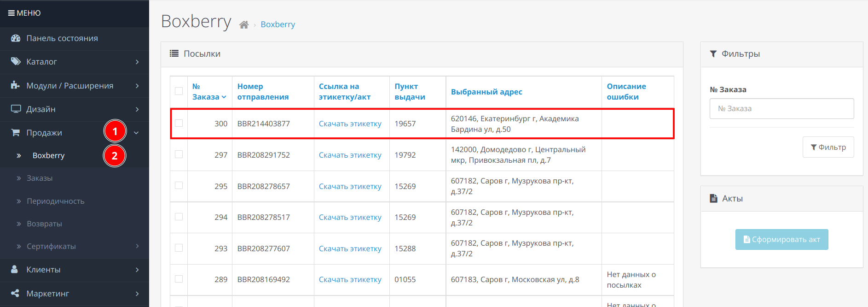Sort by Номер отправления column header
Viewport: 868px width, 307px height.
(263, 92)
